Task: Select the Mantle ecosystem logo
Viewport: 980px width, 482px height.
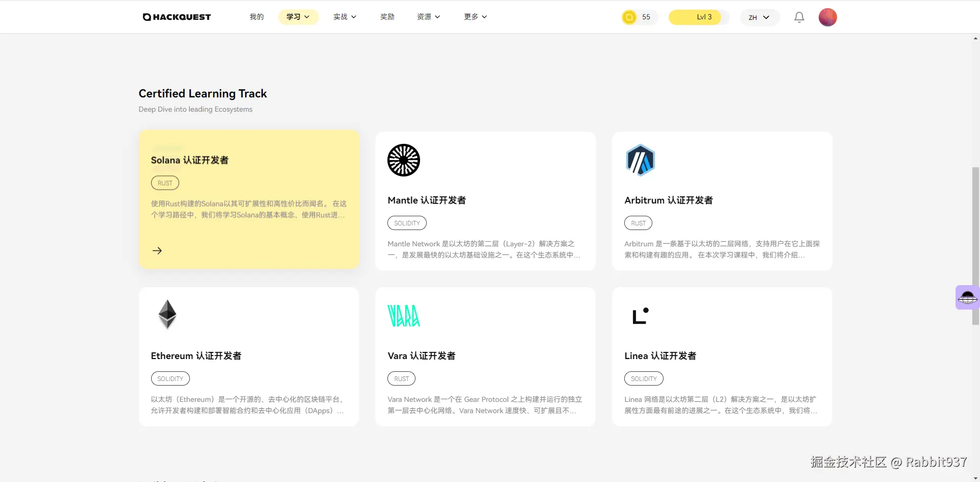Action: (x=403, y=160)
